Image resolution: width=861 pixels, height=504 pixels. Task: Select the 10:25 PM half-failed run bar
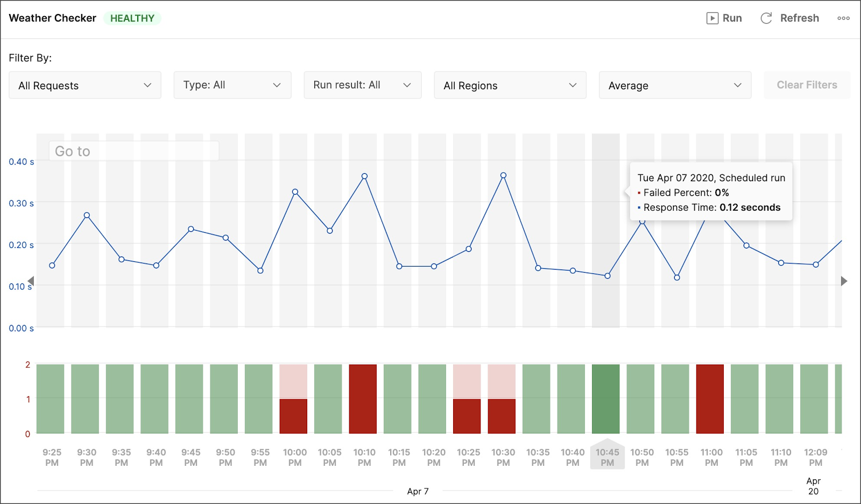[467, 399]
